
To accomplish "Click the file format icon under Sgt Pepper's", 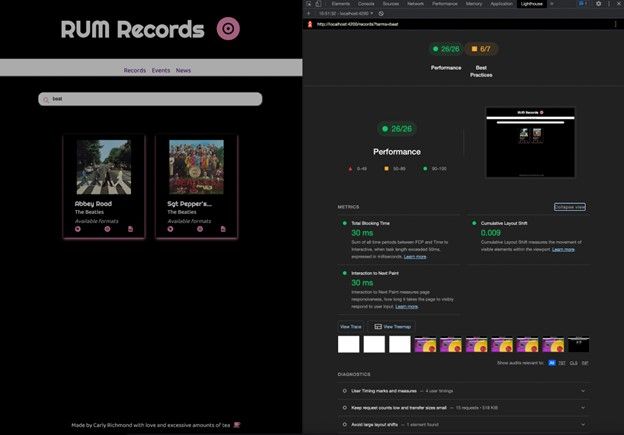I will pyautogui.click(x=223, y=229).
